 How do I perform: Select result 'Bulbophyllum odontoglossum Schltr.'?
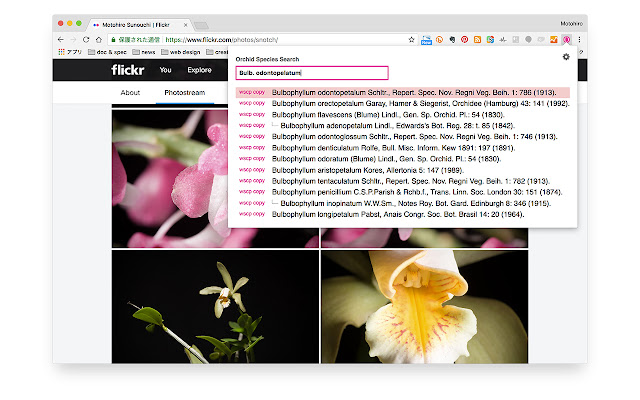pyautogui.click(x=414, y=137)
